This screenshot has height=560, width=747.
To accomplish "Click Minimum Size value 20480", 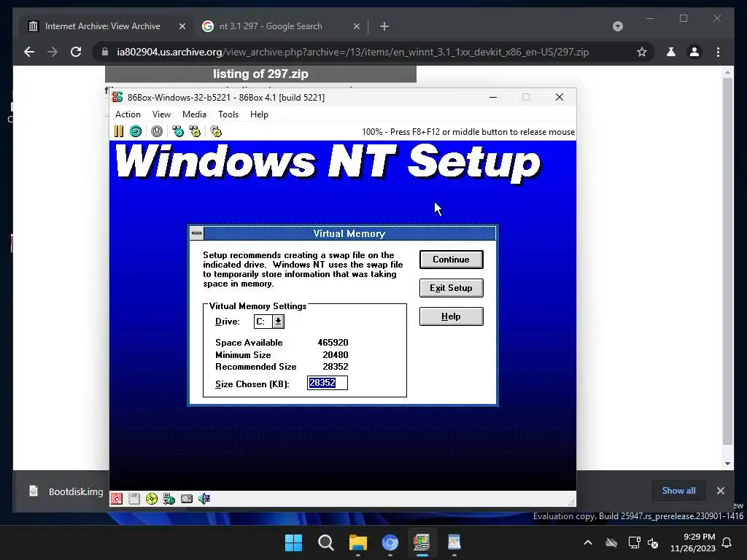I will (336, 355).
